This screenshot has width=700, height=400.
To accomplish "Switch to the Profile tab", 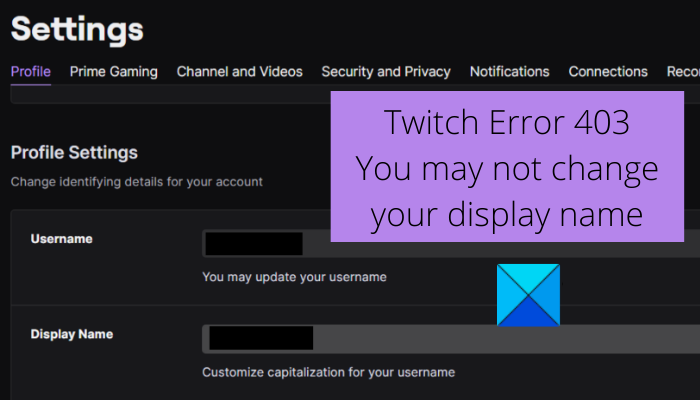I will pyautogui.click(x=30, y=72).
